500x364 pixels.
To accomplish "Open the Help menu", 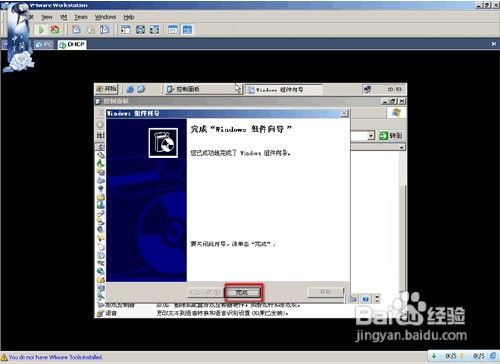I will pyautogui.click(x=129, y=17).
